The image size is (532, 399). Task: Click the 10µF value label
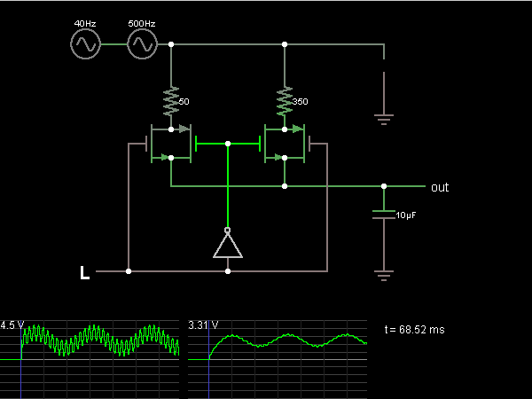406,215
